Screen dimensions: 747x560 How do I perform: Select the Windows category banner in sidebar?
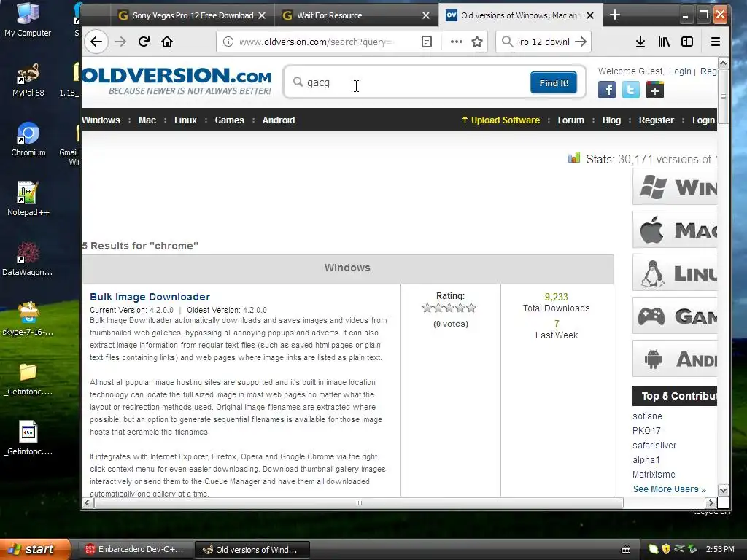click(675, 187)
